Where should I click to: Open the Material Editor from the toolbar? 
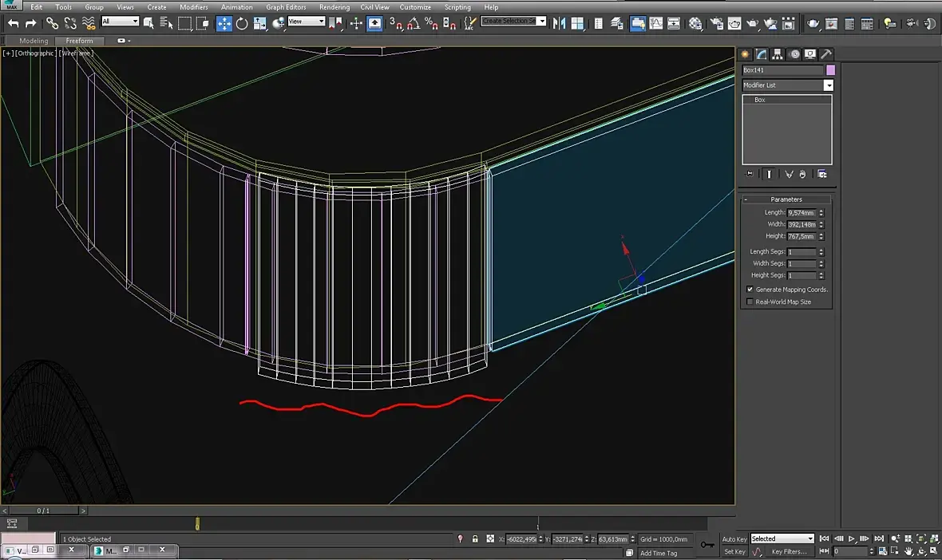coord(695,23)
